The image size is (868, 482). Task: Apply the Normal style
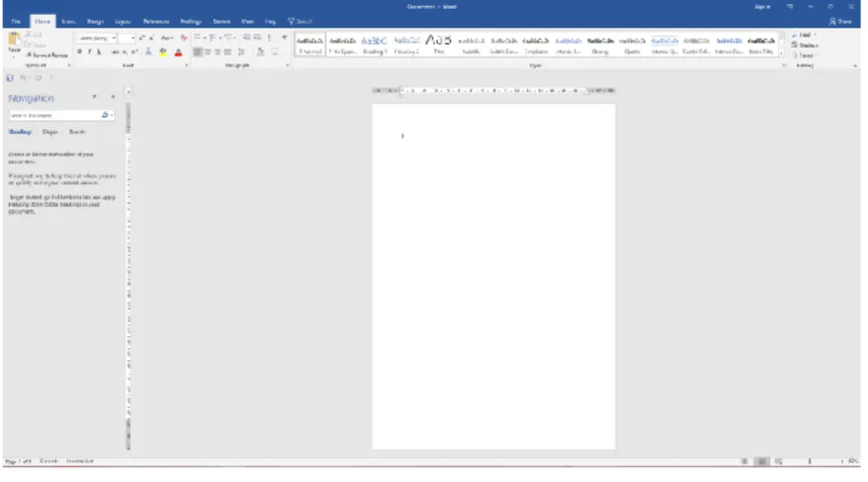310,45
